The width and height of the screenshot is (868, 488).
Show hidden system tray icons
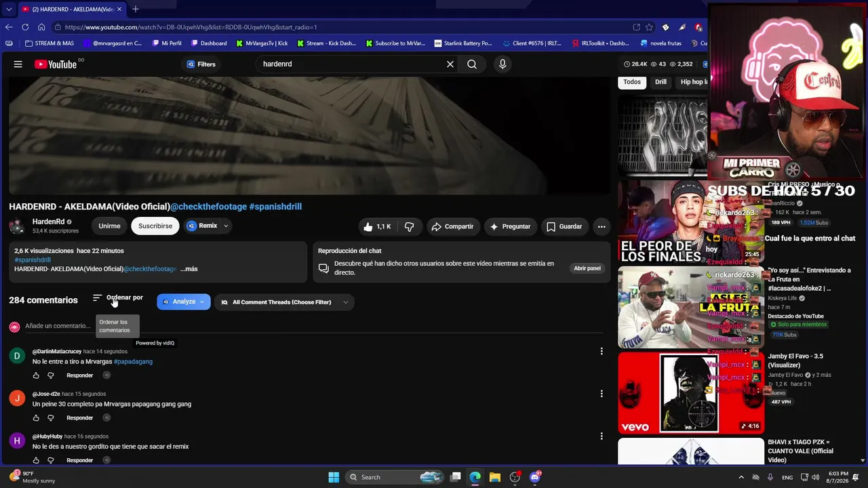click(741, 477)
